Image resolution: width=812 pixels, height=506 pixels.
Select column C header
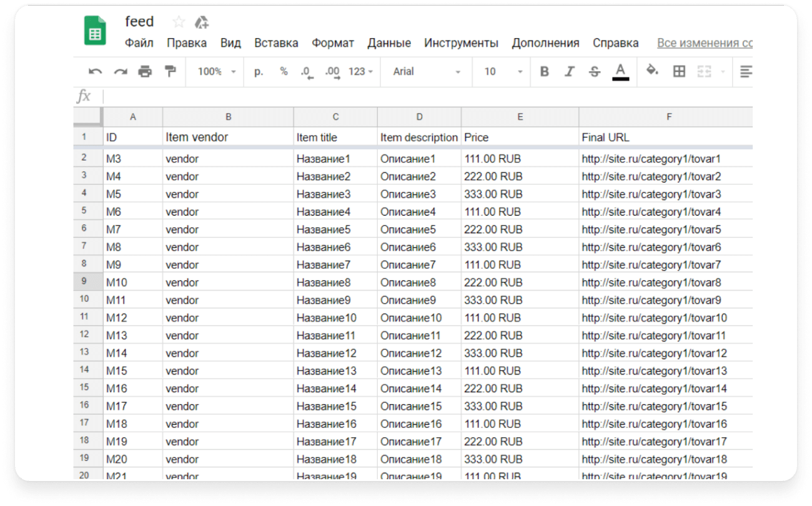pos(335,117)
